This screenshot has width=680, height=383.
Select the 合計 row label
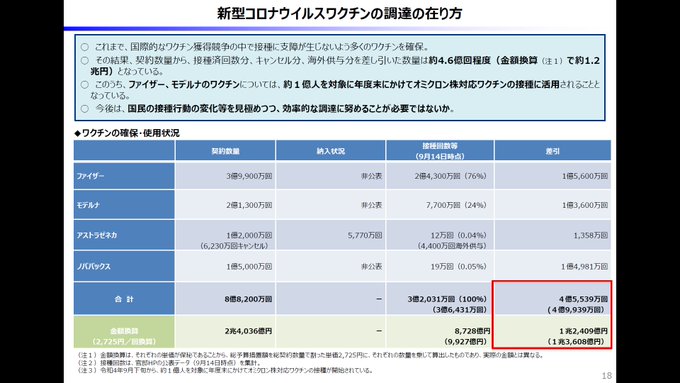click(124, 299)
